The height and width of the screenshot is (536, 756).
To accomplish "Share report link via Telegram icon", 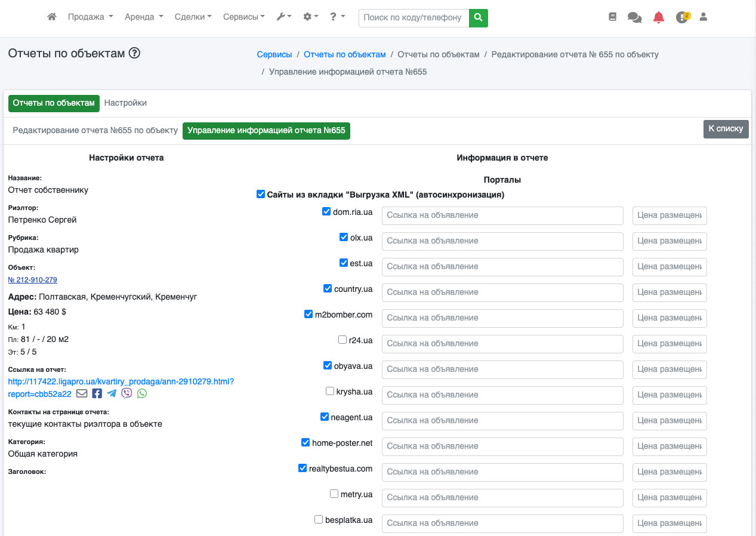I will pos(112,393).
